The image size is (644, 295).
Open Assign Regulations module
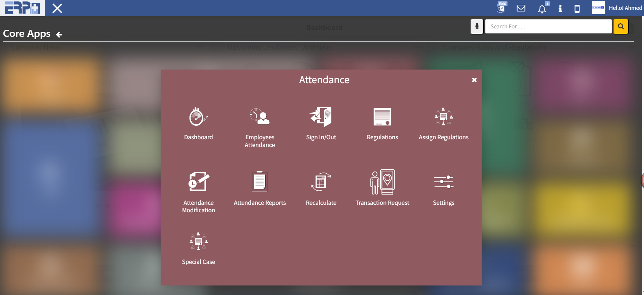click(443, 117)
